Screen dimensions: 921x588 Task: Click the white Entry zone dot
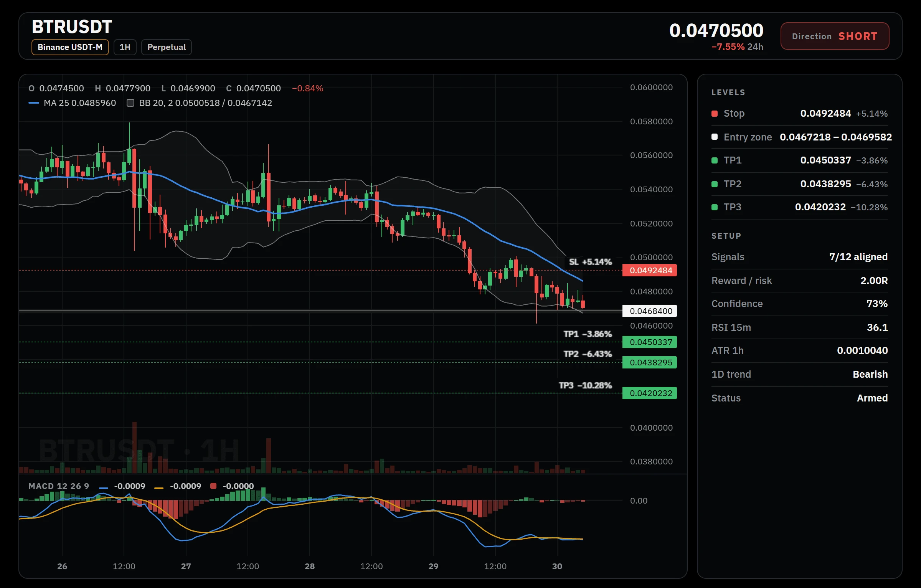(715, 137)
